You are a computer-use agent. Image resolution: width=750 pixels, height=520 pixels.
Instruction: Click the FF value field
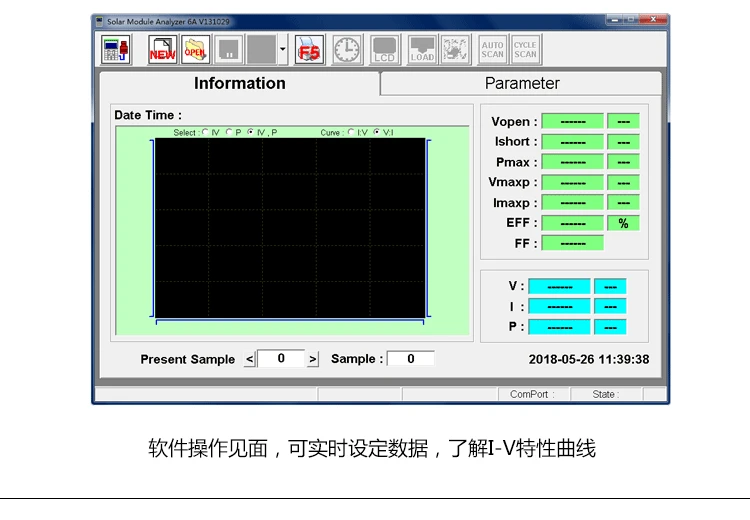(x=573, y=243)
